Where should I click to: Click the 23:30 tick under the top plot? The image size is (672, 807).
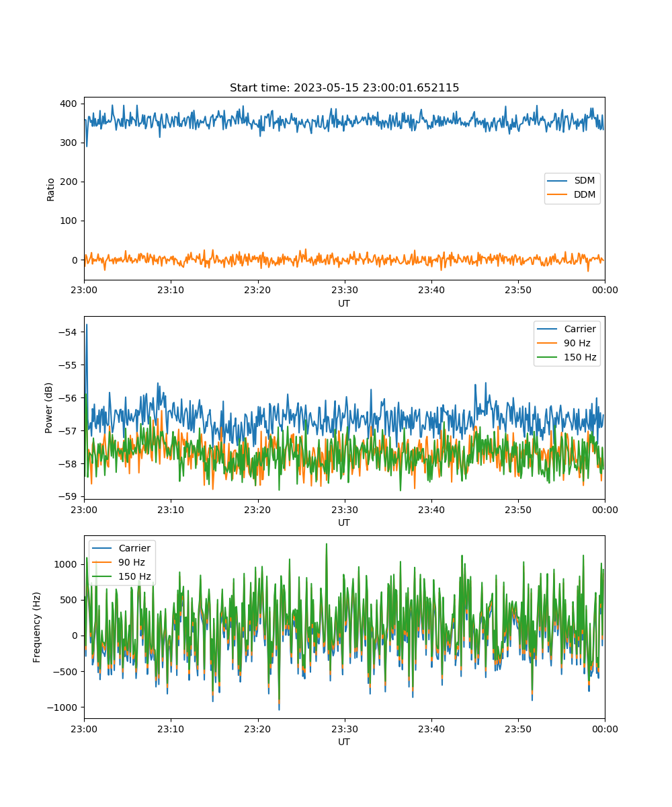[344, 290]
